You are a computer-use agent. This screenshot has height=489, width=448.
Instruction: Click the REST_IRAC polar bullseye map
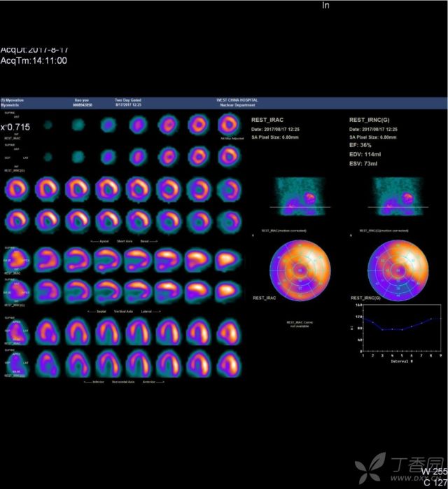(x=300, y=270)
